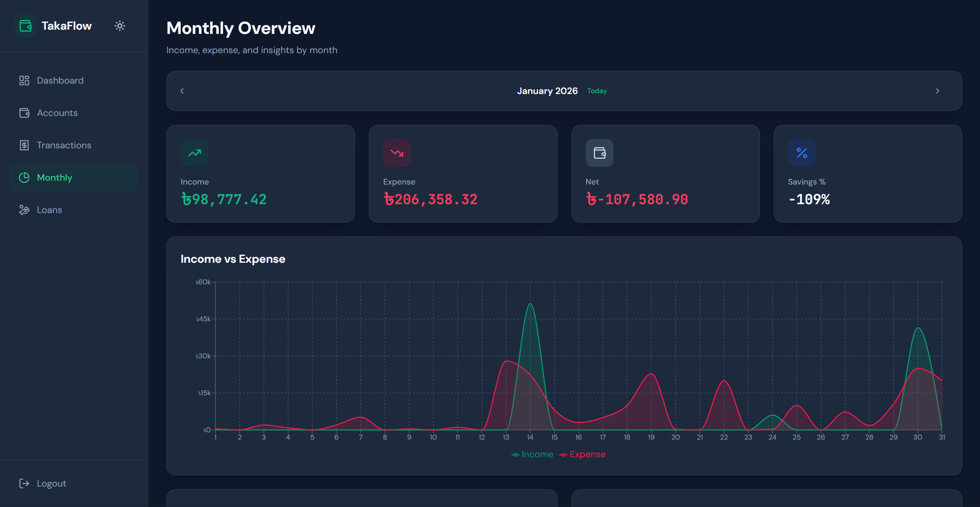The width and height of the screenshot is (980, 507).
Task: Click the red Expense trend-down icon
Action: (397, 153)
